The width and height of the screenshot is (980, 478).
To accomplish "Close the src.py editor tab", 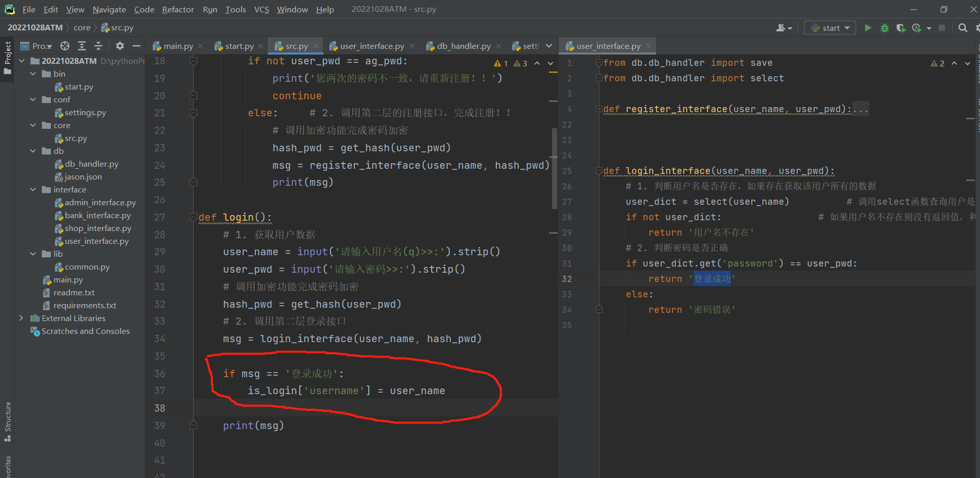I will [316, 46].
